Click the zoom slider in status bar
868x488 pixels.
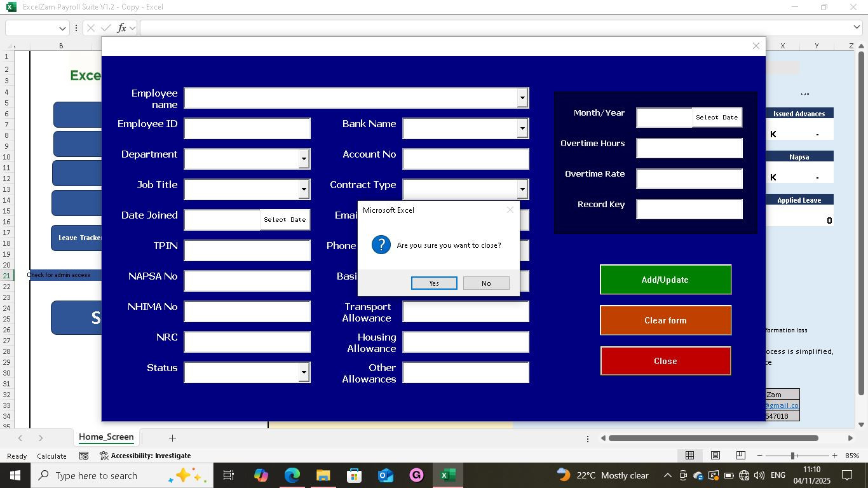[x=793, y=456]
